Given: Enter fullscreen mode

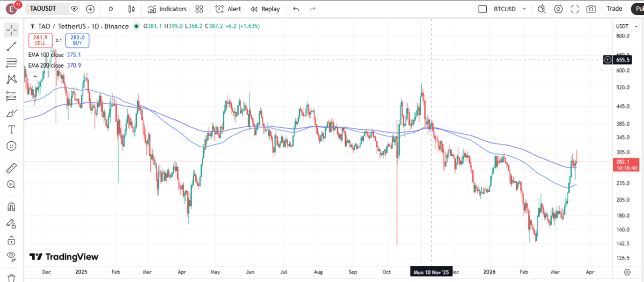Looking at the screenshot, I should coord(575,9).
